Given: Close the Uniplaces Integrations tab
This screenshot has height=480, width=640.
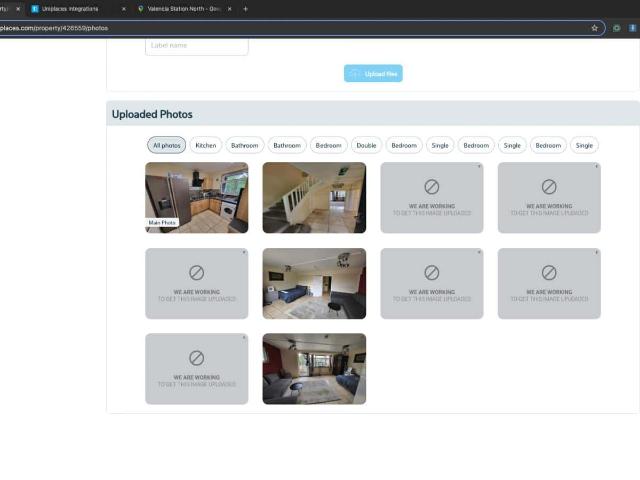Looking at the screenshot, I should click(124, 9).
